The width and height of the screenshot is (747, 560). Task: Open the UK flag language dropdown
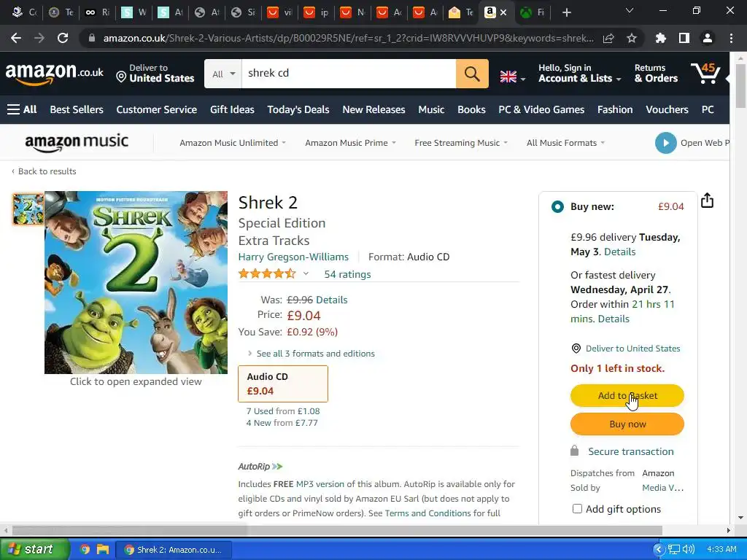(x=512, y=77)
